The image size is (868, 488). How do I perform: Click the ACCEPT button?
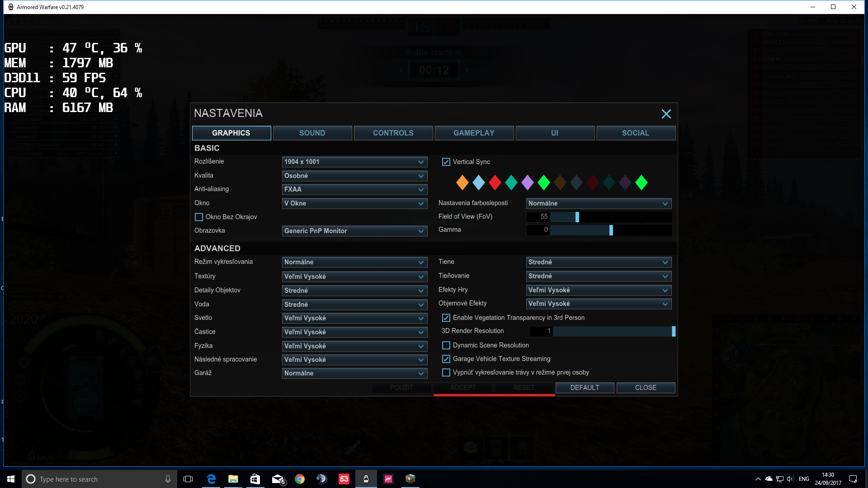pyautogui.click(x=463, y=388)
